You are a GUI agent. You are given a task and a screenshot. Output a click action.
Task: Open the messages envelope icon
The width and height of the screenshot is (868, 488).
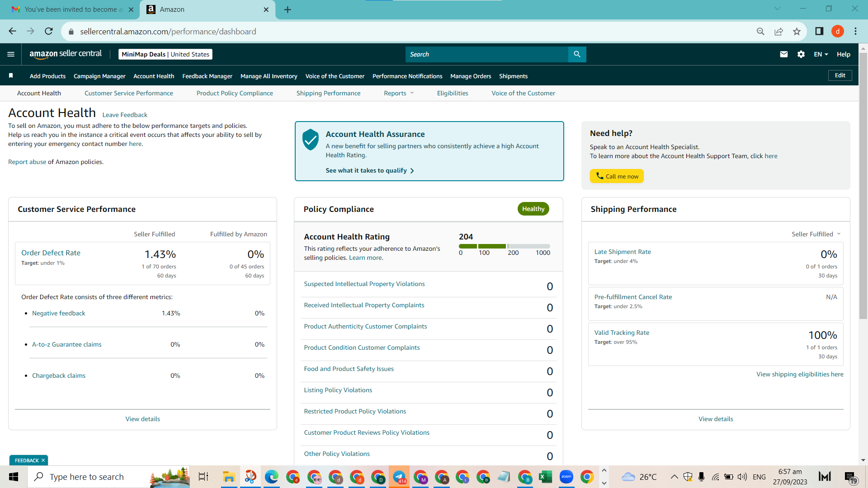(784, 54)
